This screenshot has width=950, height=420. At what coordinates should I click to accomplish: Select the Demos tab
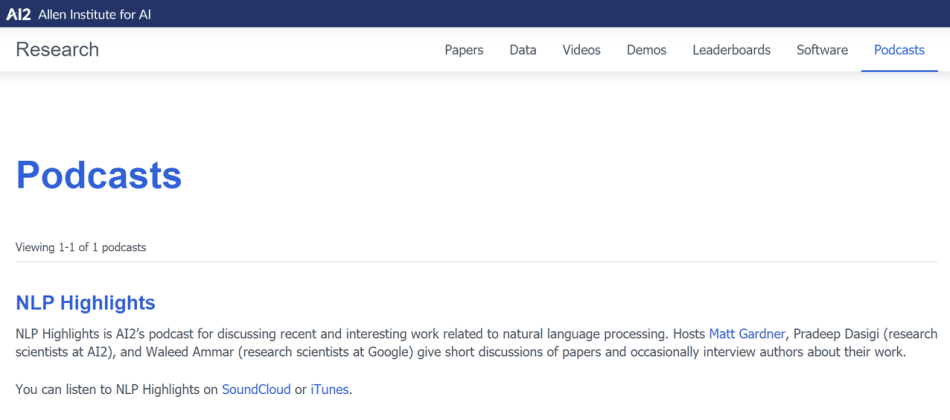(x=646, y=50)
